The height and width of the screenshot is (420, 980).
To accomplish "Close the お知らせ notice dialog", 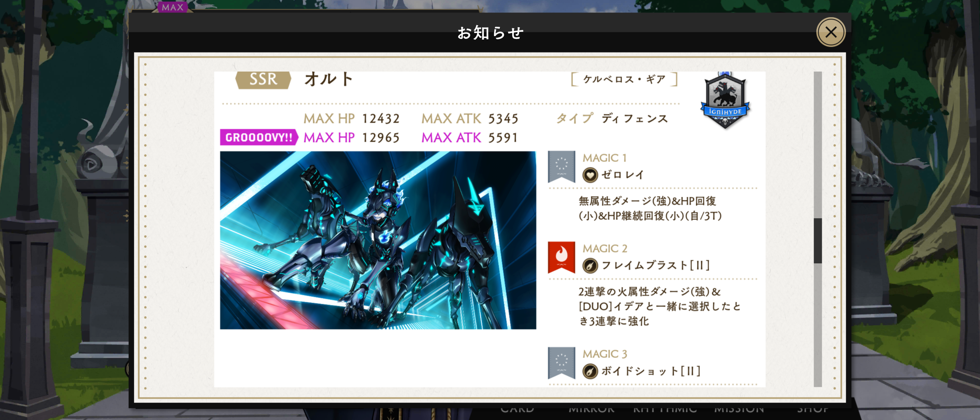I will pyautogui.click(x=831, y=32).
